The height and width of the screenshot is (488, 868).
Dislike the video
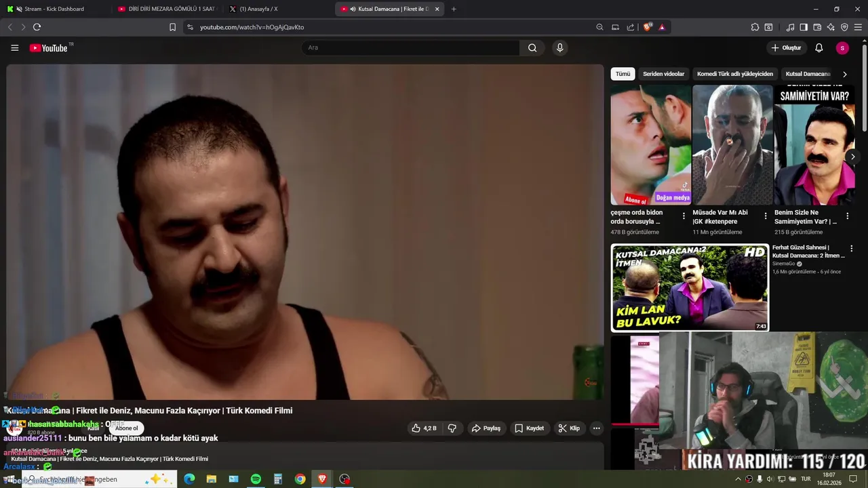coord(452,428)
